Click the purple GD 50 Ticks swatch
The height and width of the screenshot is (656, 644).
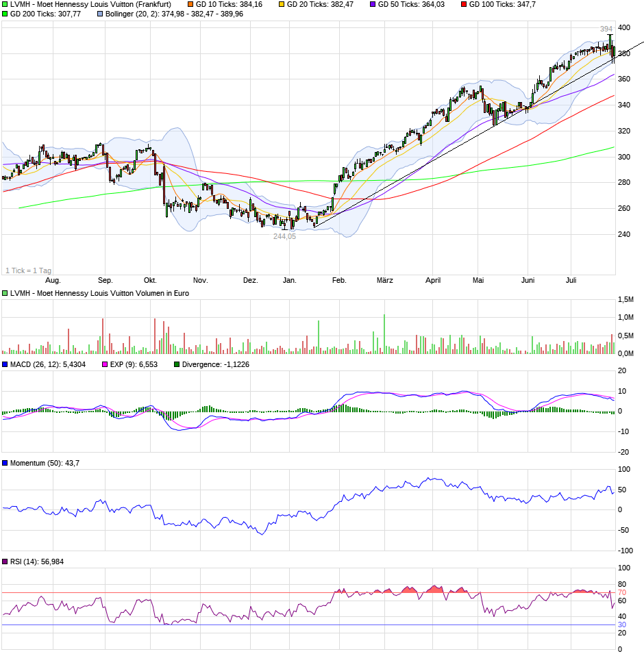[x=373, y=4]
